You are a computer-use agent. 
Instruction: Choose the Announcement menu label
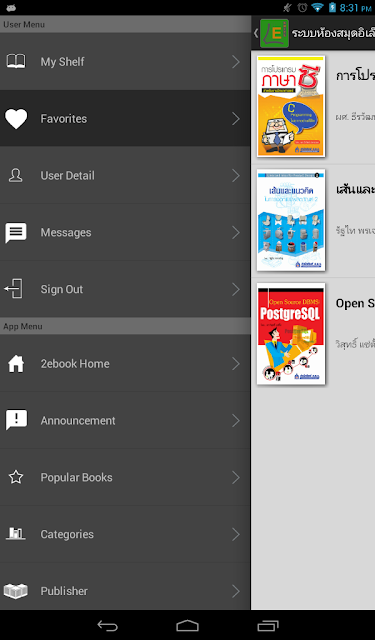(78, 420)
